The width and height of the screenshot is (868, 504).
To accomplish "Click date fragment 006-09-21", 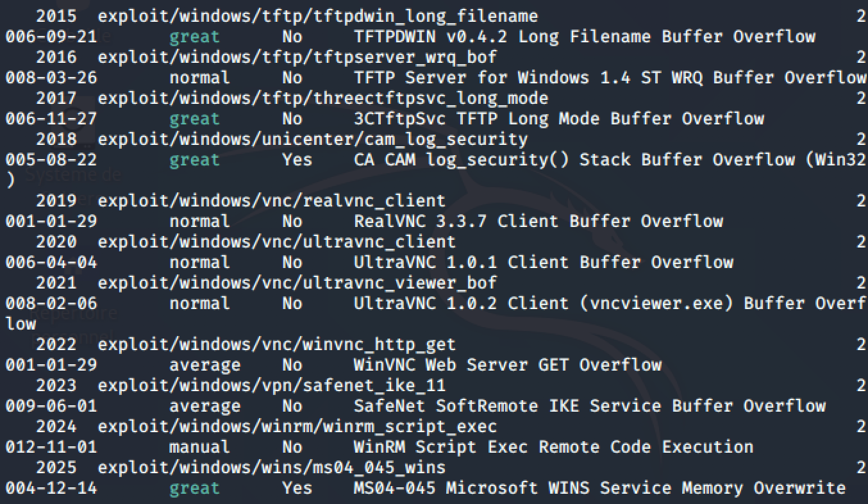I will [x=51, y=37].
